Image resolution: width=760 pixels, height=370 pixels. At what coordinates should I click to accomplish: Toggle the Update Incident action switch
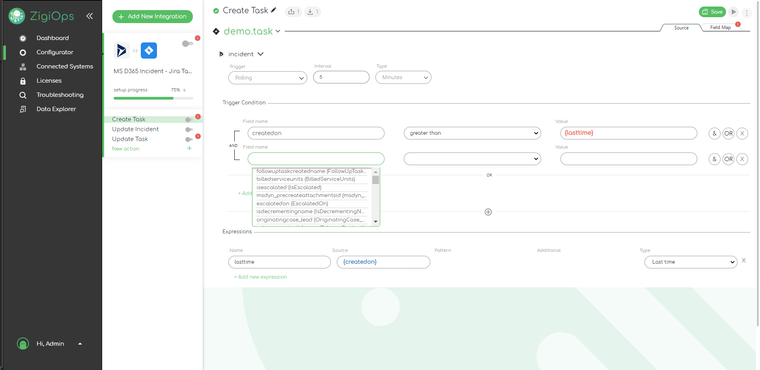click(x=189, y=129)
